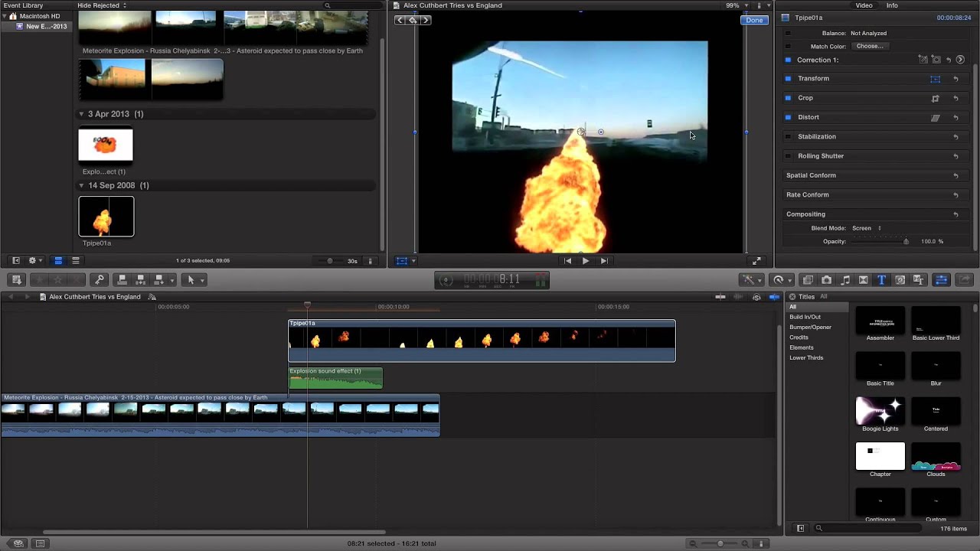
Task: Play the viewer clip
Action: tap(586, 261)
